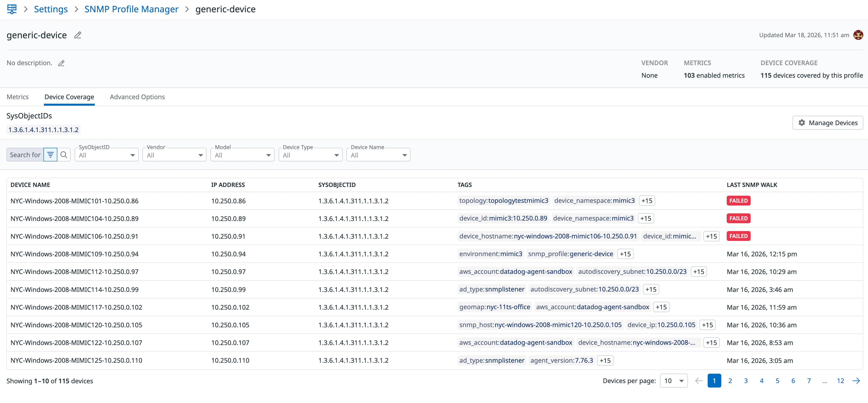
Task: Click the gear Manage Devices button
Action: point(827,123)
